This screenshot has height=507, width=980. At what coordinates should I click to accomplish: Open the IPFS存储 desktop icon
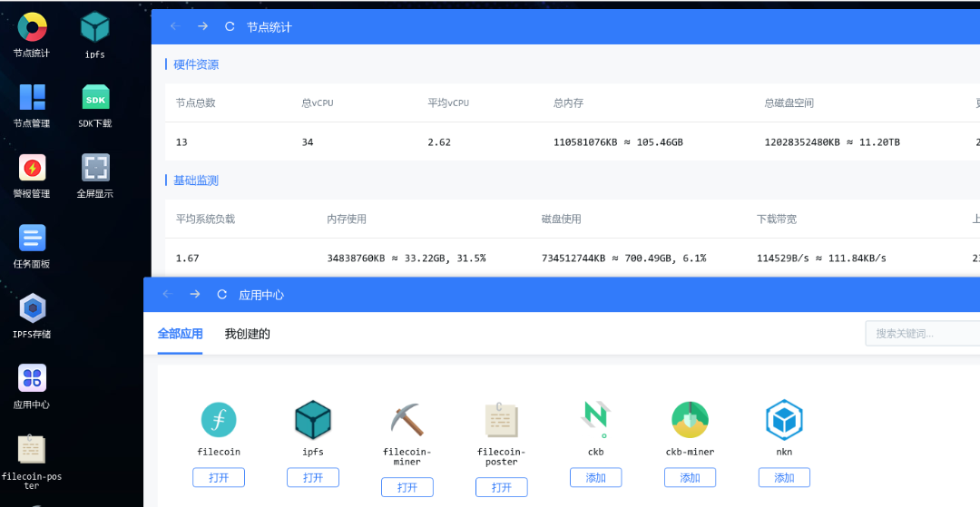pos(32,316)
